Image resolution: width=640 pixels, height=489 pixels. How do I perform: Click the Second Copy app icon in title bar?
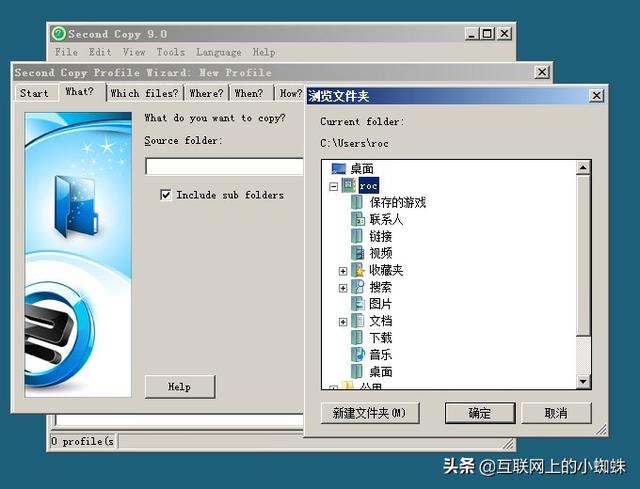[x=58, y=33]
